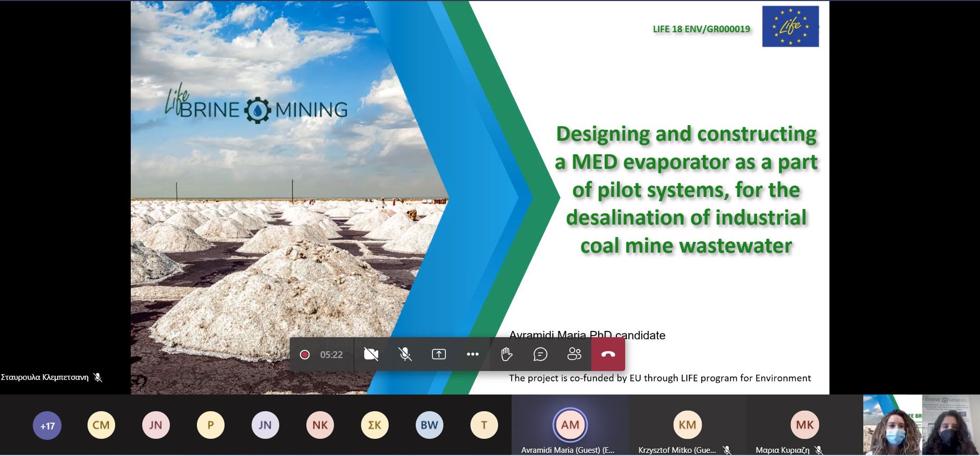This screenshot has height=456, width=980.
Task: Open more actions ellipsis menu
Action: (x=473, y=354)
